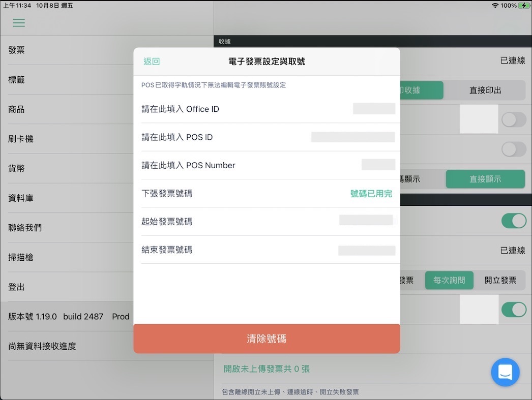
Task: Tap the battery indicator icon
Action: [x=524, y=6]
